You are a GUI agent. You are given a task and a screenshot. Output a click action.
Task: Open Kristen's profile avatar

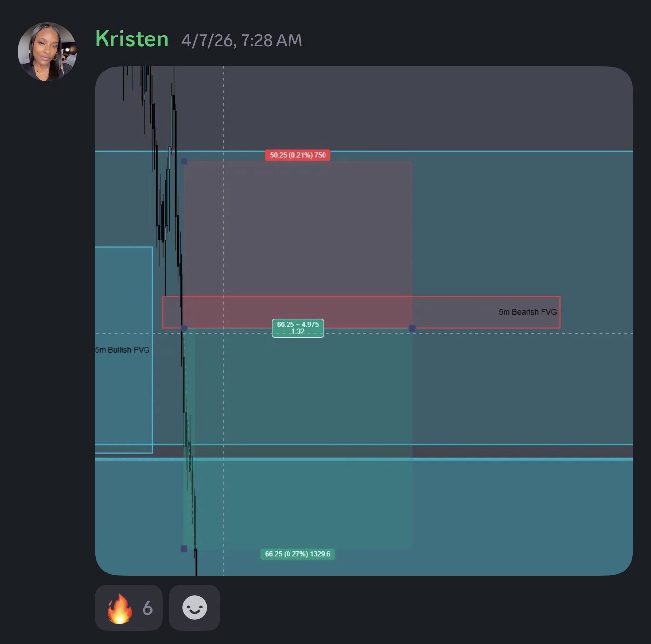pyautogui.click(x=47, y=52)
